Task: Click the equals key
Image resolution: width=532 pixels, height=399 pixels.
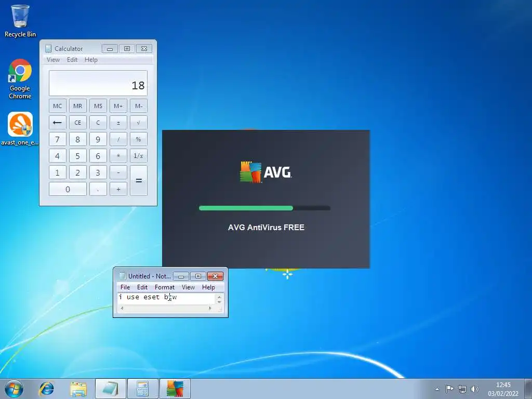Action: pos(139,180)
